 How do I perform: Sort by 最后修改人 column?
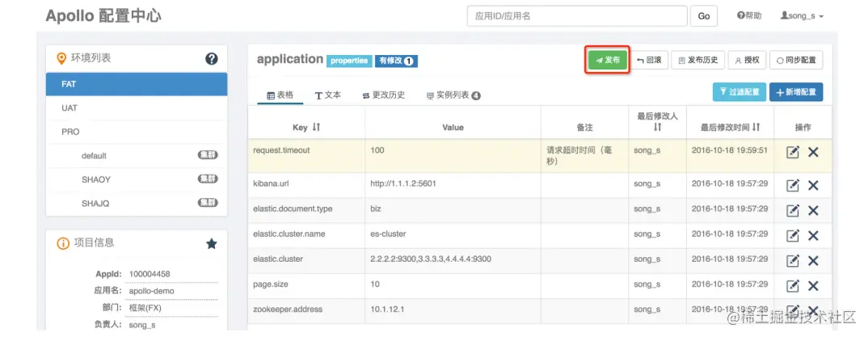[657, 127]
